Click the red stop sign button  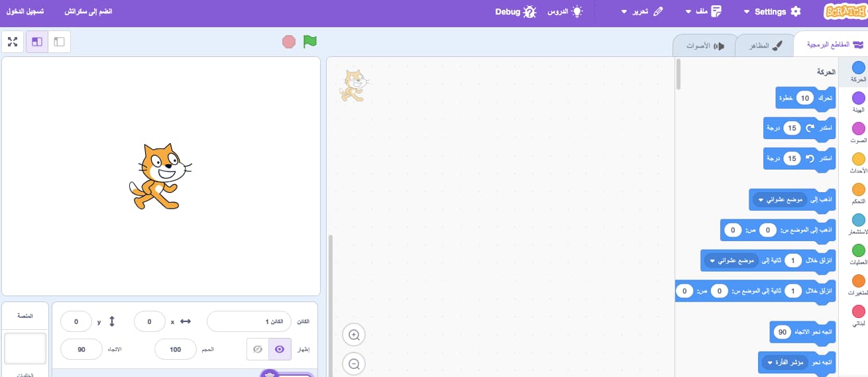[x=289, y=42]
